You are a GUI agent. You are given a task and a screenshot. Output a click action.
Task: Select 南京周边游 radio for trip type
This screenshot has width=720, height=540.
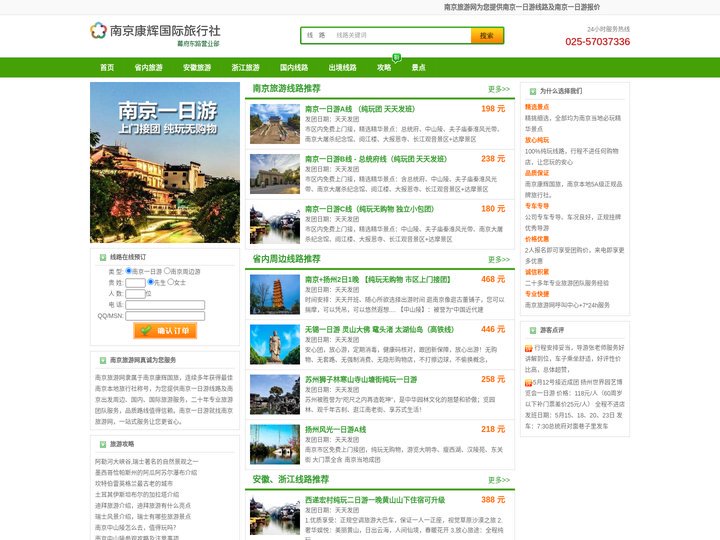pos(167,271)
